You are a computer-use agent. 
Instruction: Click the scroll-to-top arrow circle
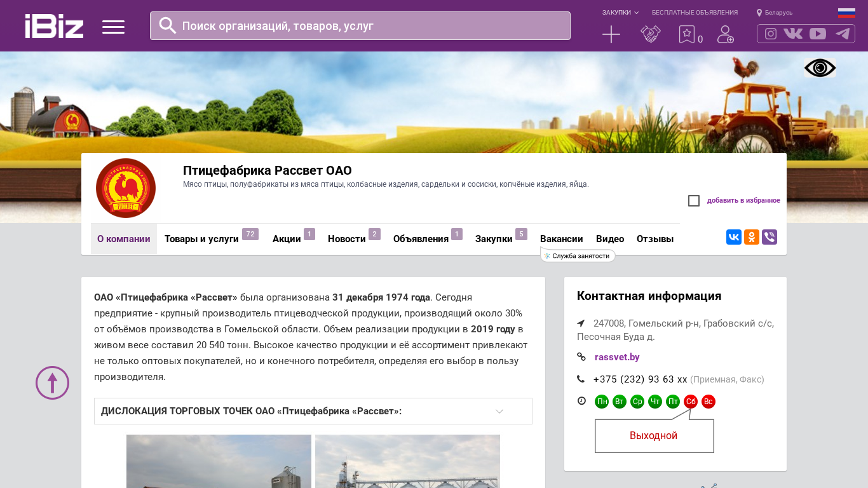[53, 383]
